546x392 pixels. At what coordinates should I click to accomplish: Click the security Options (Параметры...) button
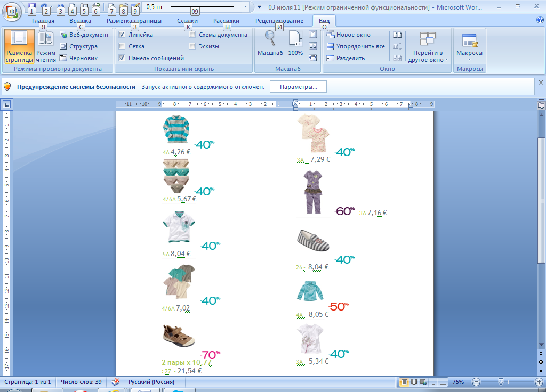pyautogui.click(x=298, y=87)
